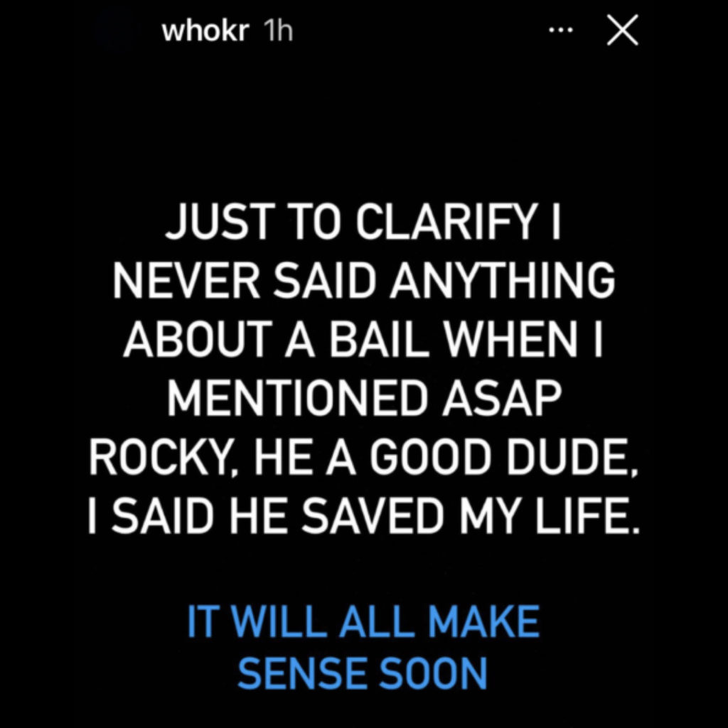This screenshot has height=728, width=728.
Task: Tap the dark avatar left of whokr
Action: (116, 31)
